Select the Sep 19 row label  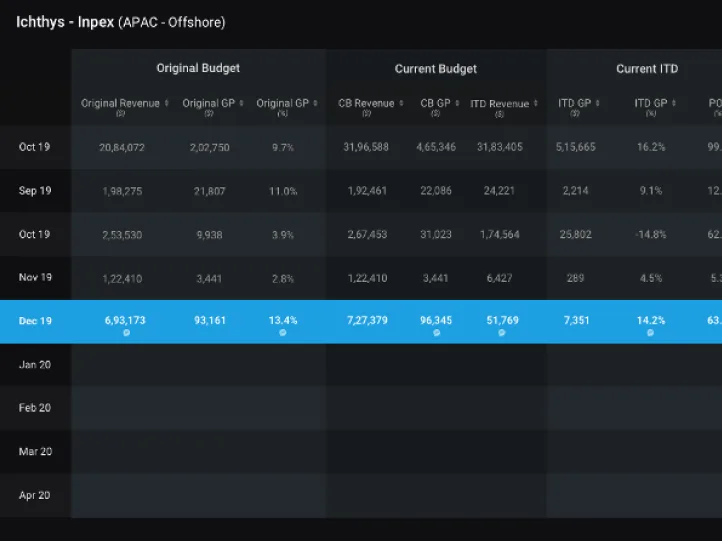(35, 191)
